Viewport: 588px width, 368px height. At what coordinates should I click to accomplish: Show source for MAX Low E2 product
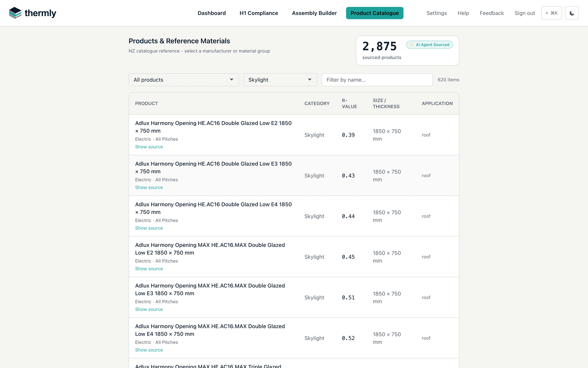[149, 269]
